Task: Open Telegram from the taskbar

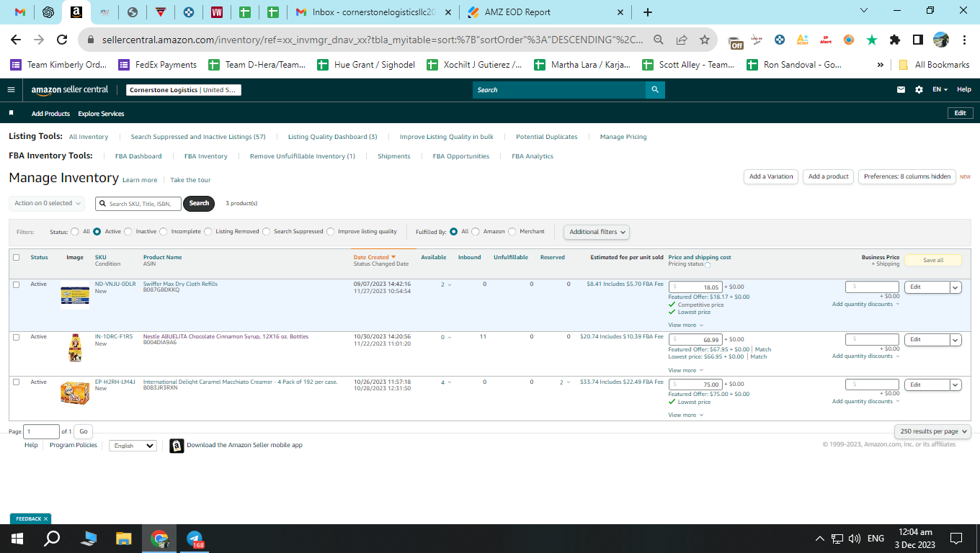Action: (x=195, y=539)
